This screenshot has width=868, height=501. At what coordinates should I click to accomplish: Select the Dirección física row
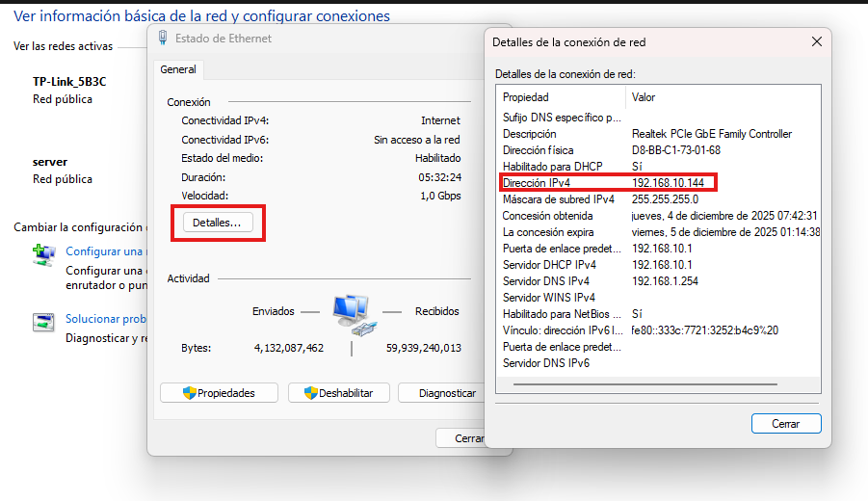(x=607, y=150)
